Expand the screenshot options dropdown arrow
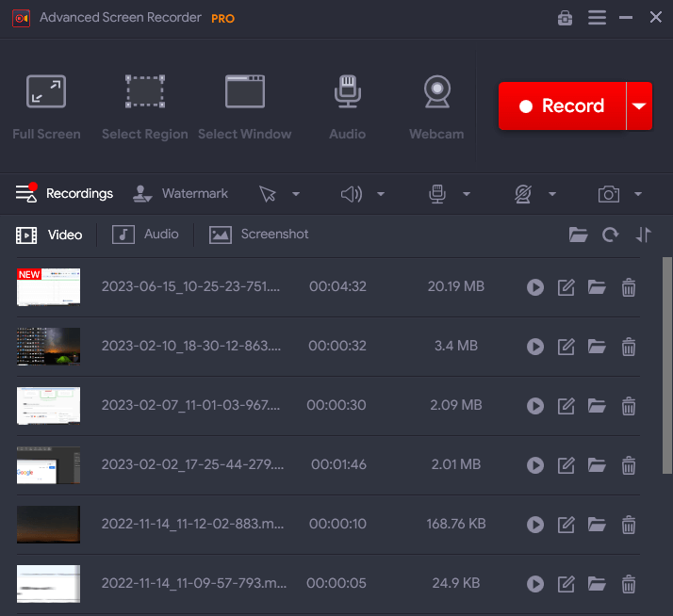The width and height of the screenshot is (673, 616). [638, 194]
